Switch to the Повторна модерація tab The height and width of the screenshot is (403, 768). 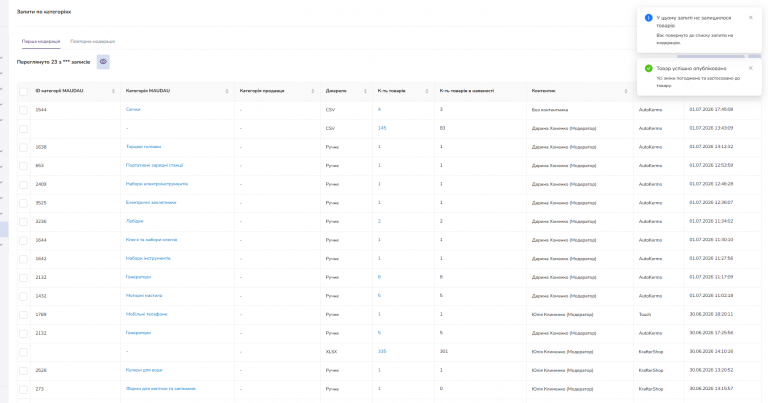pyautogui.click(x=93, y=42)
